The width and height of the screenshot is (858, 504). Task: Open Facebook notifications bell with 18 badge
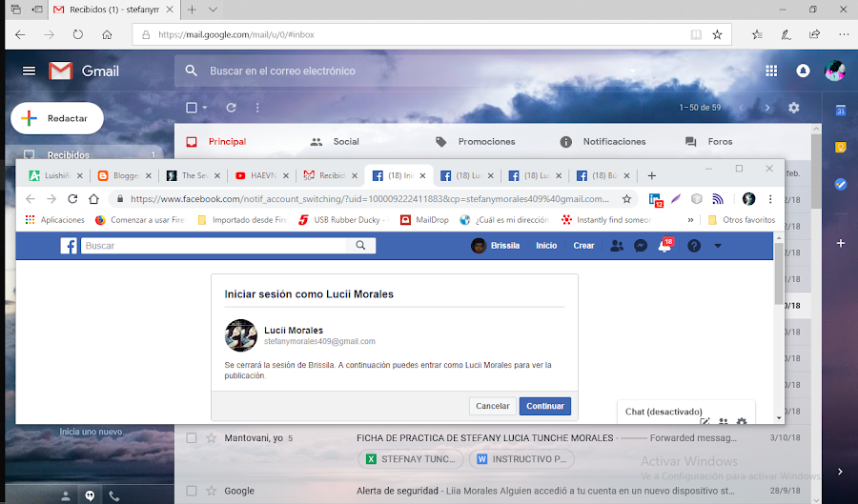point(664,246)
